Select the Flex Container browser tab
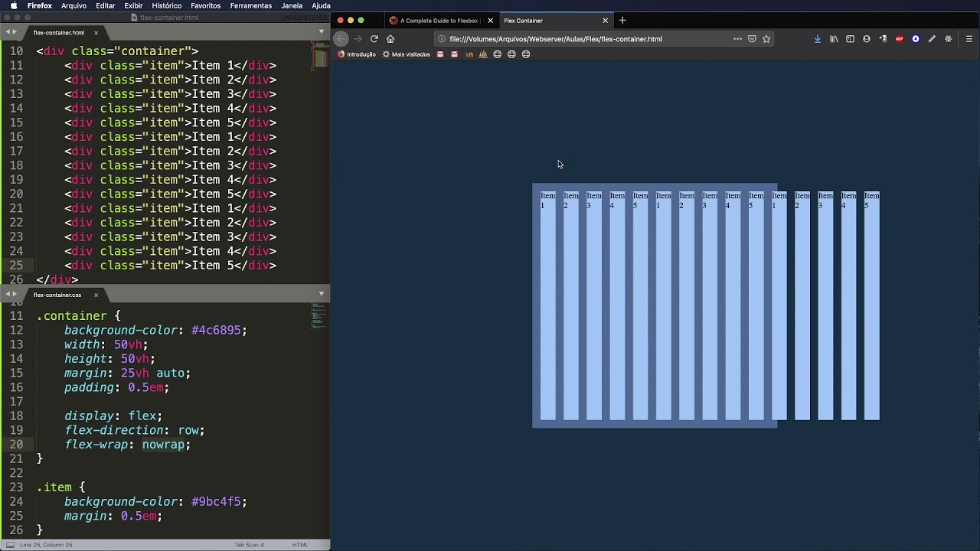 pyautogui.click(x=555, y=21)
